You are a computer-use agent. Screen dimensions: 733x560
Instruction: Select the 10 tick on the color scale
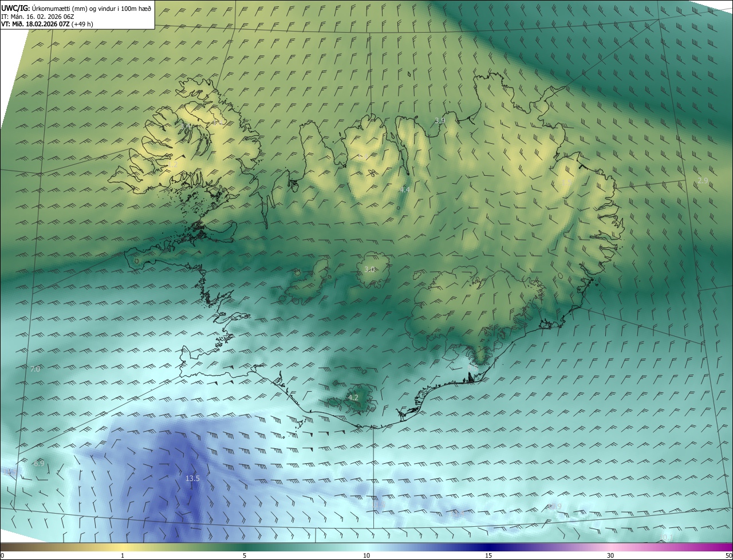click(366, 555)
